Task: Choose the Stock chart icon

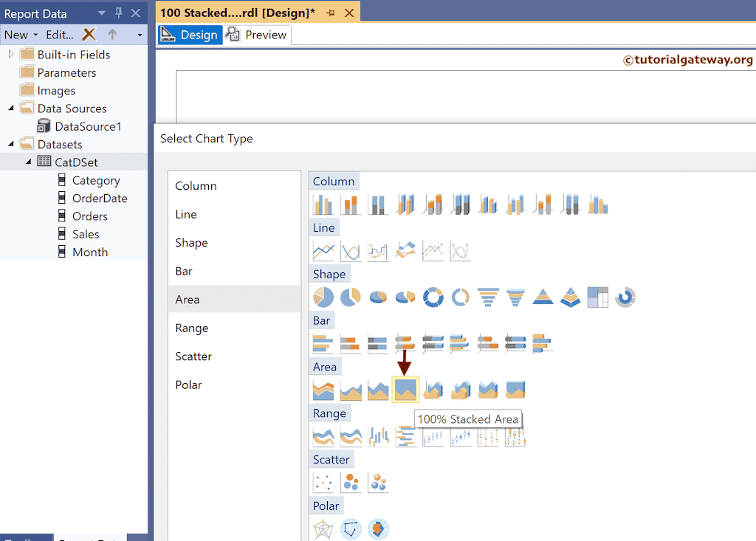Action: point(433,436)
